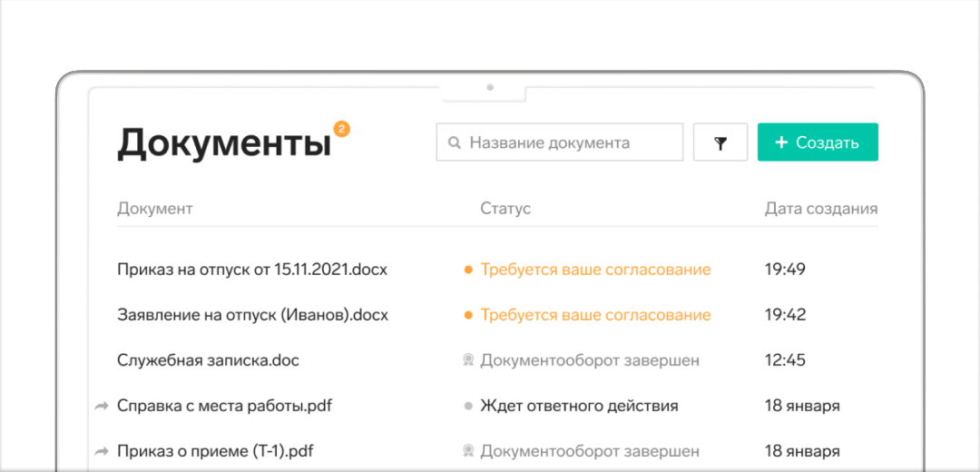Sort by the Статус column header
This screenshot has width=980, height=472.
(505, 209)
